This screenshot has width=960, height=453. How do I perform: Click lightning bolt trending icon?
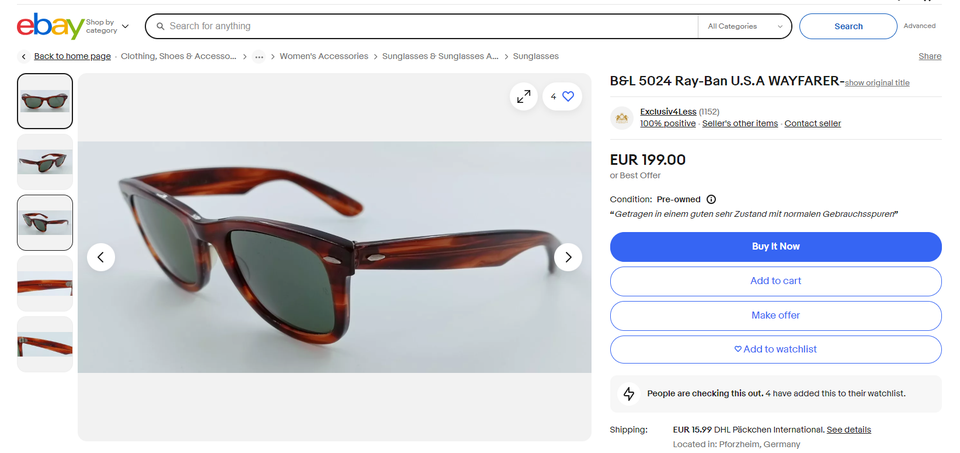[x=629, y=394]
